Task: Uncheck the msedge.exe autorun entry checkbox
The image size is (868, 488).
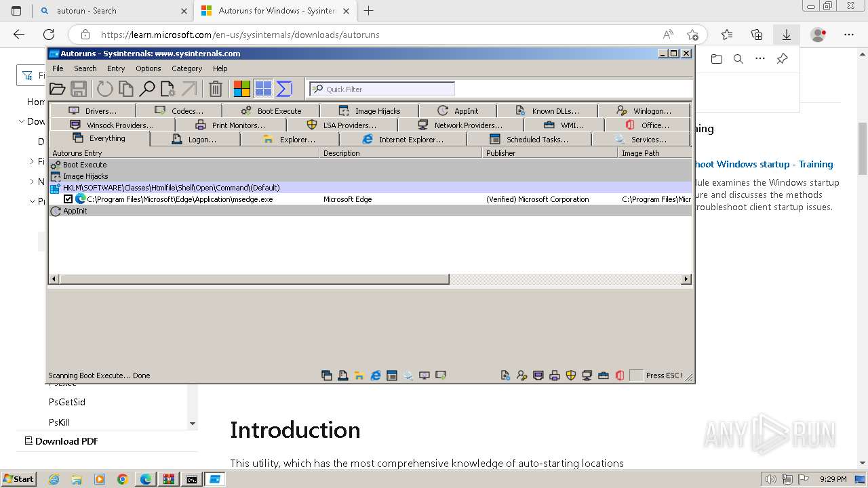Action: pos(68,199)
